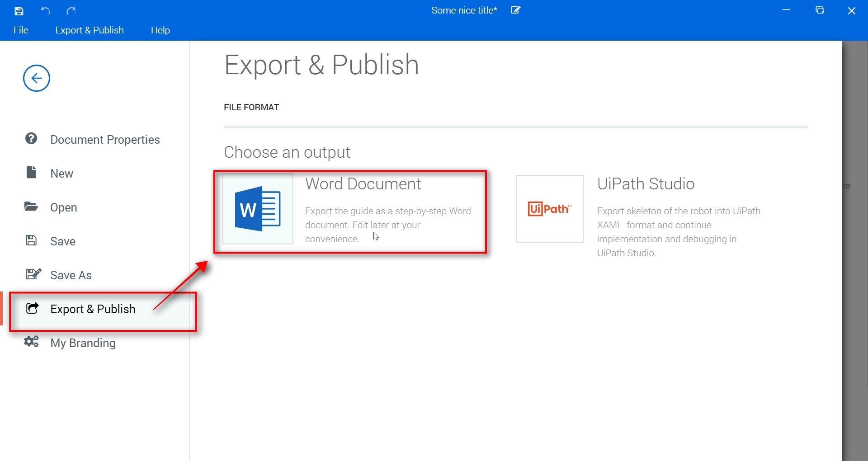Viewport: 868px width, 461px height.
Task: Click the Export & Publish share icon
Action: pyautogui.click(x=32, y=308)
